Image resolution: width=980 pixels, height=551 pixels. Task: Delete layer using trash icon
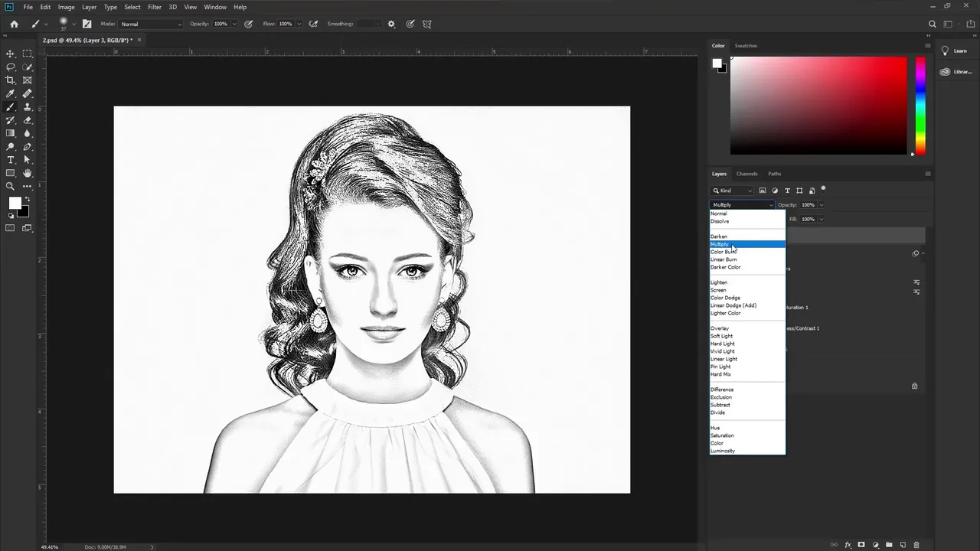(x=916, y=545)
